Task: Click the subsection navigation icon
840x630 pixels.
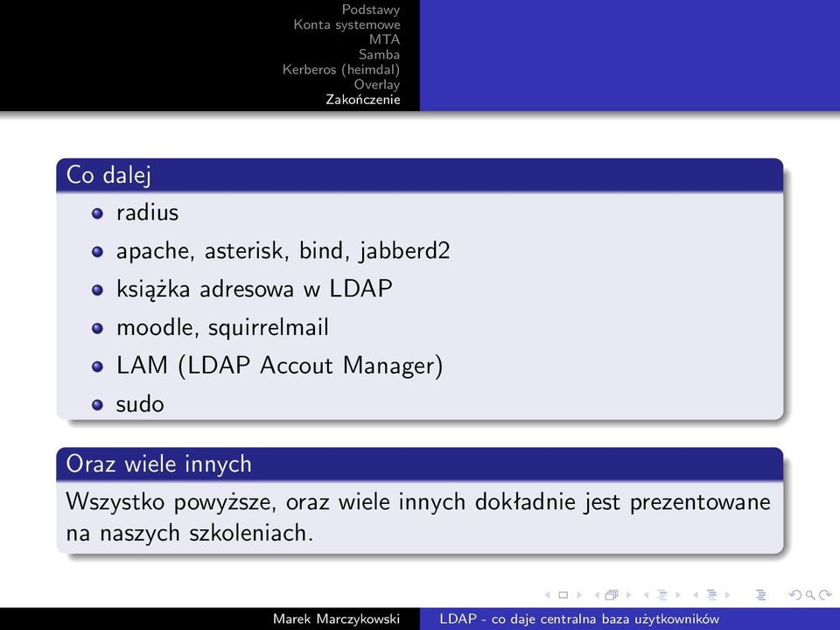Action: click(x=662, y=595)
